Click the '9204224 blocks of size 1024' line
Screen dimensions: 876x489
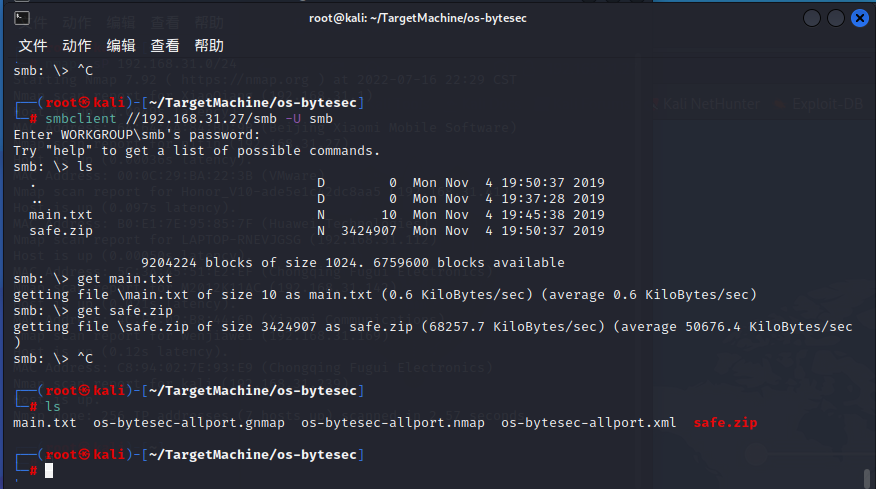353,263
